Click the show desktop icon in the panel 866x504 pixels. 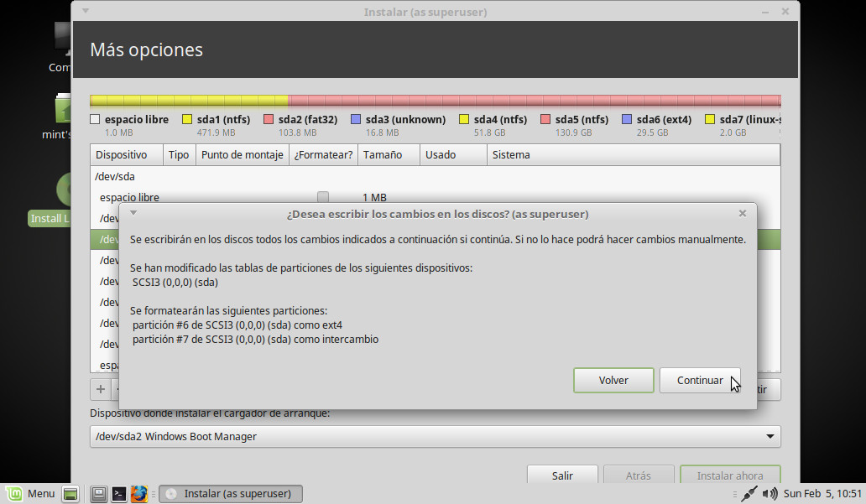tap(70, 494)
